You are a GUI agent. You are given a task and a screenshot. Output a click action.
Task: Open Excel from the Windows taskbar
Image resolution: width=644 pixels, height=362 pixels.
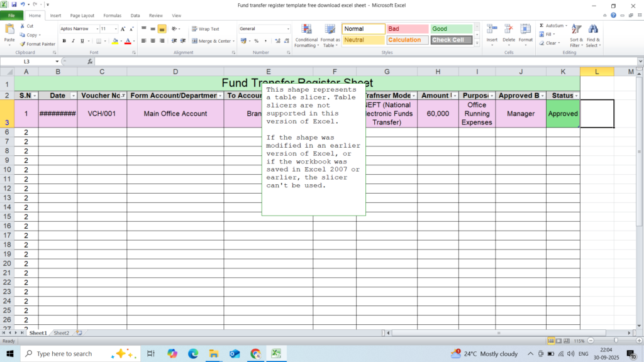tap(275, 354)
